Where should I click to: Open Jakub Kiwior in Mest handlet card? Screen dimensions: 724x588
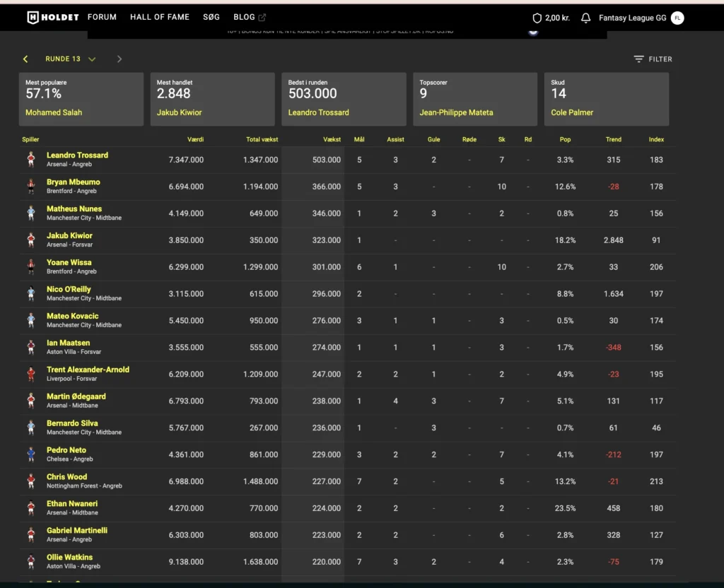coord(179,112)
